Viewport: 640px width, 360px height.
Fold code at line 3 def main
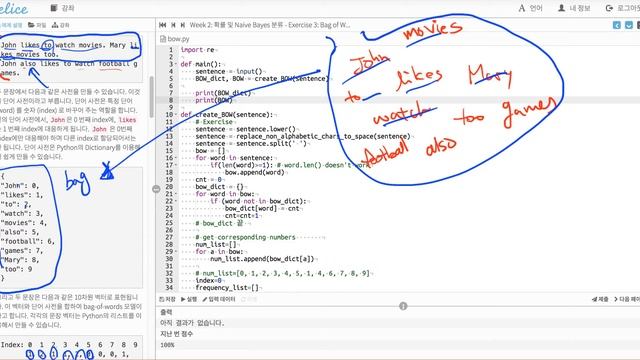176,64
